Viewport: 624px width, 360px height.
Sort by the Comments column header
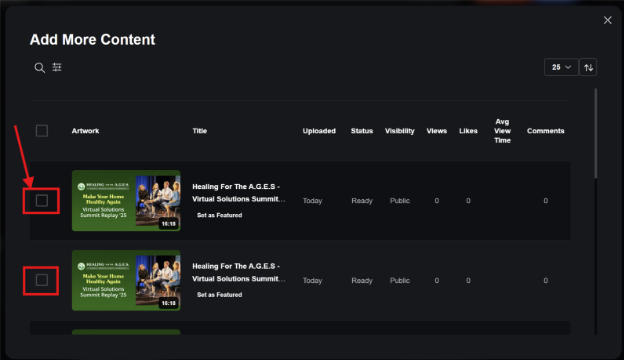(x=546, y=131)
